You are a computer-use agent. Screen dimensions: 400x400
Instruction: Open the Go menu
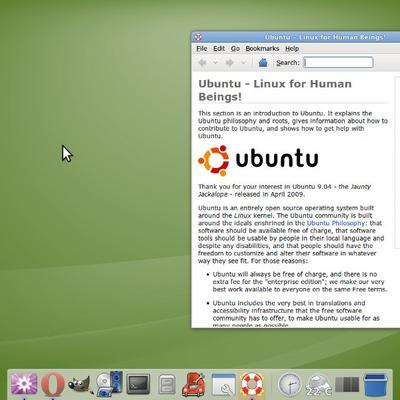[235, 48]
